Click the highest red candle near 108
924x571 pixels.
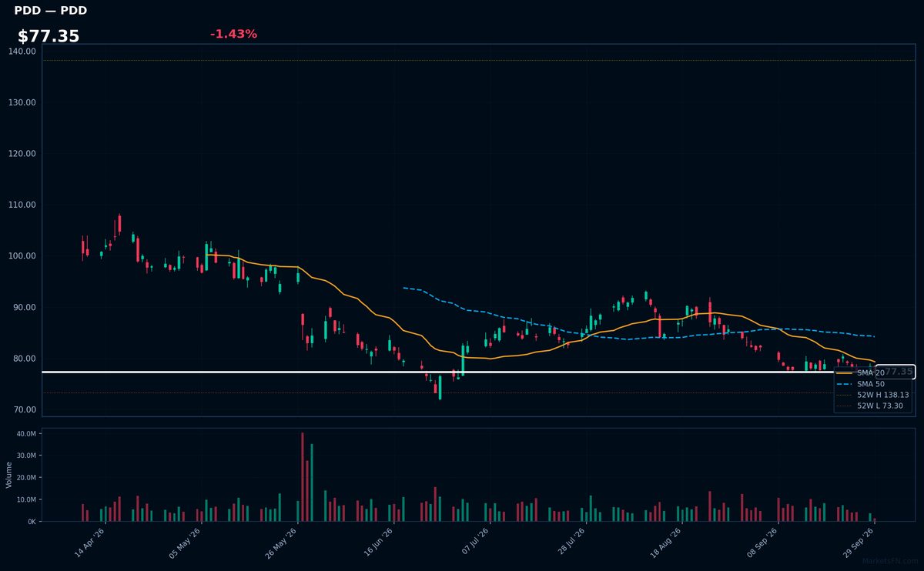coord(119,223)
